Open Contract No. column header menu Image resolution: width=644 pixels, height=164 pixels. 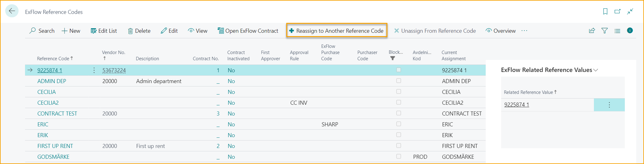(206, 58)
